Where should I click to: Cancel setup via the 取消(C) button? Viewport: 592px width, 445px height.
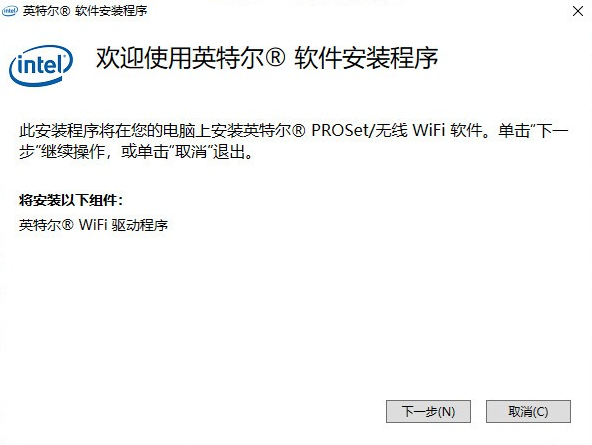528,411
